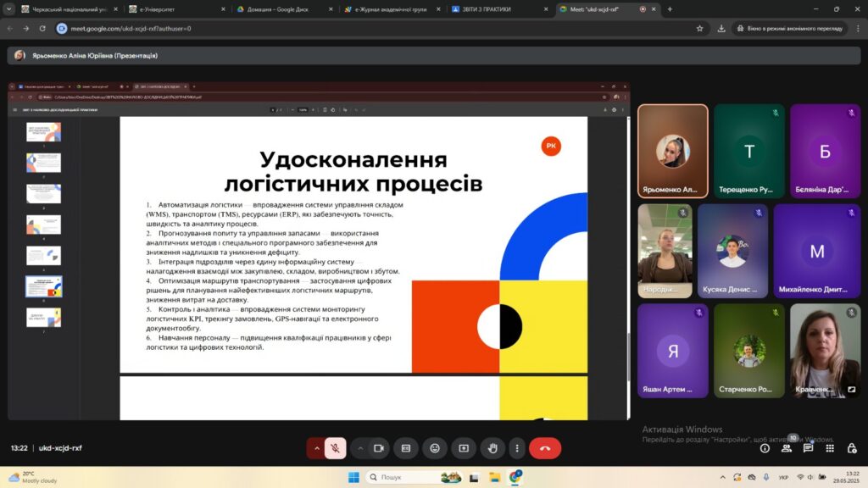Click the Терещенко participant tile
This screenshot has height=488, width=868.
748,151
